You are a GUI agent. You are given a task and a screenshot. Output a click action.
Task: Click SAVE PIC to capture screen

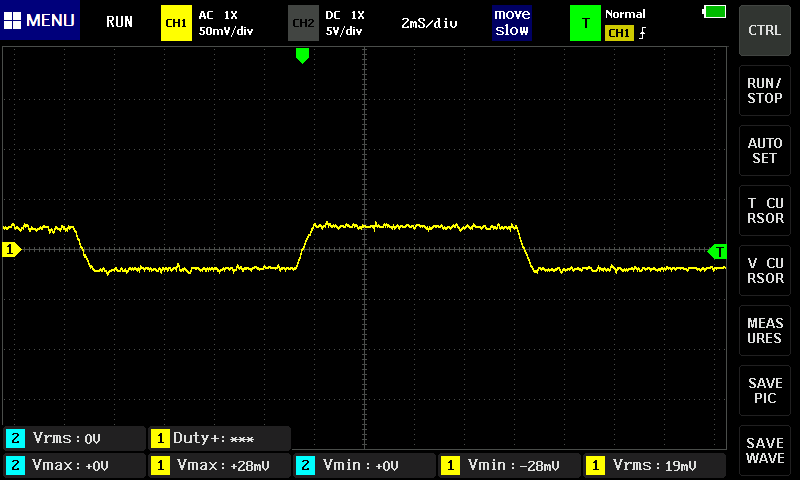pos(764,391)
